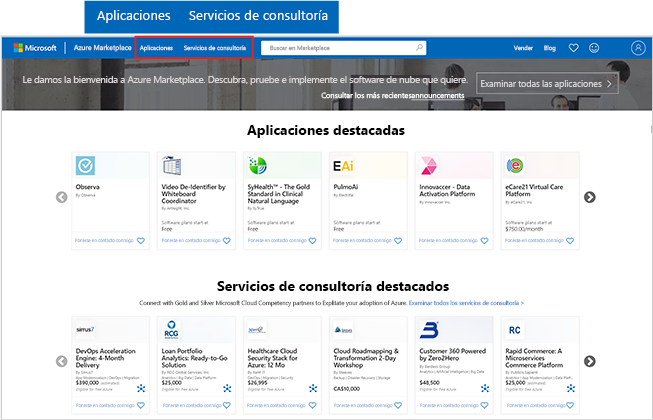Favorite Healthcare Cloud Security Stack service

pos(312,405)
